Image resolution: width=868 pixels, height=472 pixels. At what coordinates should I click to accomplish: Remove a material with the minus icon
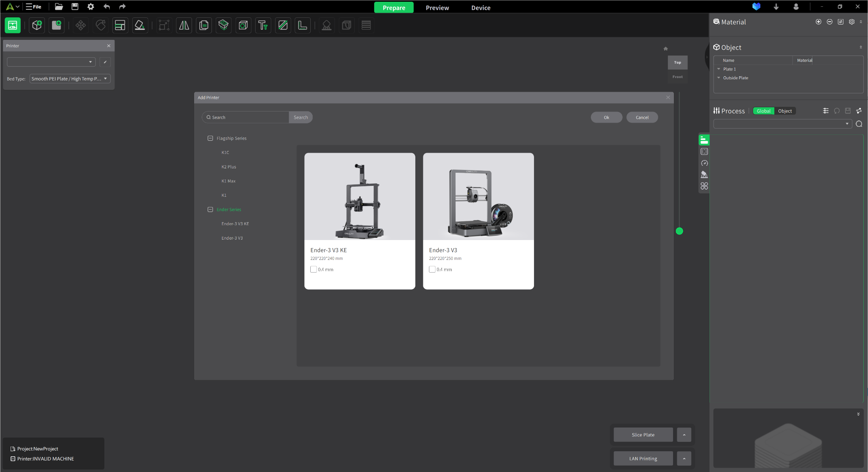point(829,22)
